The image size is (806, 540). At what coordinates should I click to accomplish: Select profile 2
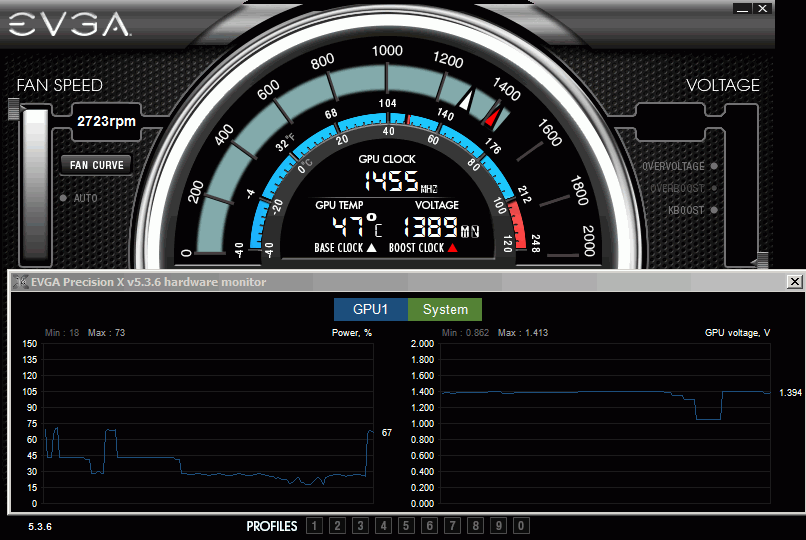(x=337, y=526)
